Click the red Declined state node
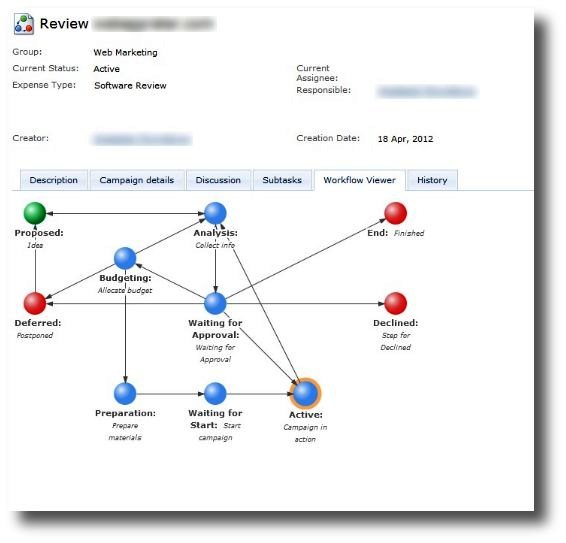This screenshot has height=543, width=566. pos(396,303)
